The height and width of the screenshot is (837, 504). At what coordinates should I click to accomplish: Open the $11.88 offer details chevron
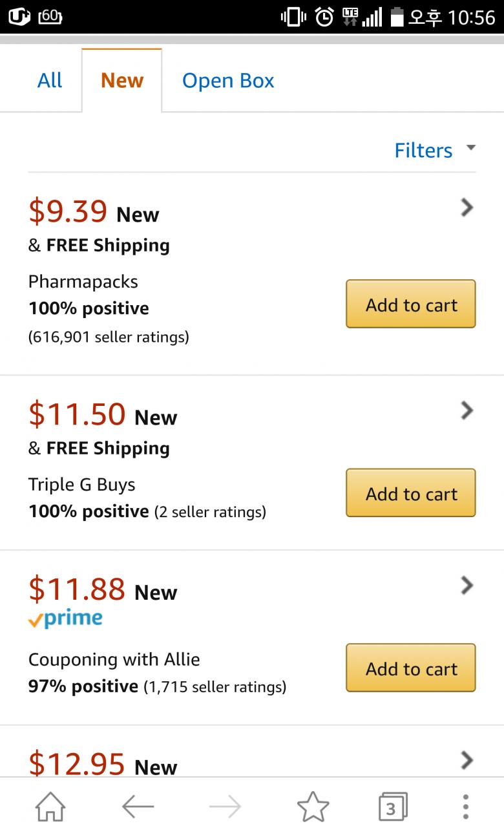467,586
